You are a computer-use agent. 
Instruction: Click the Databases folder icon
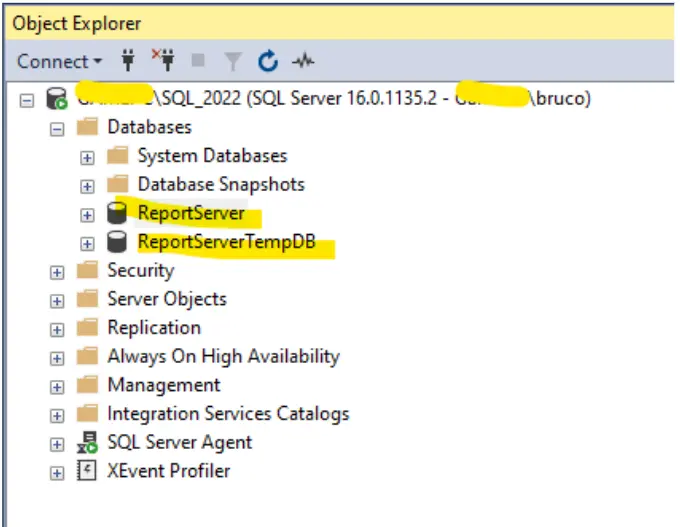88,127
